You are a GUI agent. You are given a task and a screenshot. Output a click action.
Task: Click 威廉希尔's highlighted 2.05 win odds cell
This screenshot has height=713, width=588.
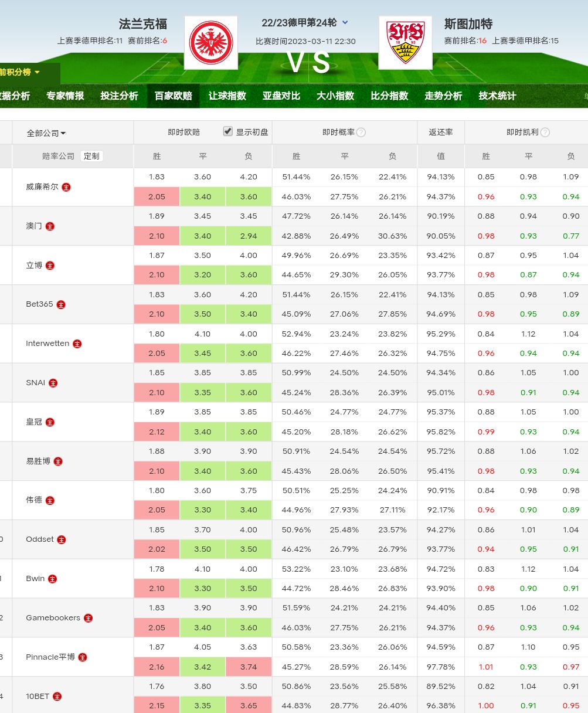point(157,196)
